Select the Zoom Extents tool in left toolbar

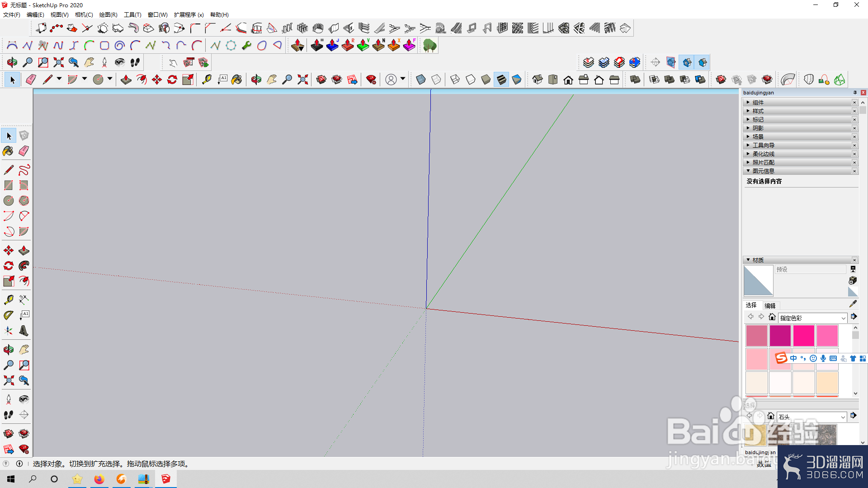pos(9,380)
